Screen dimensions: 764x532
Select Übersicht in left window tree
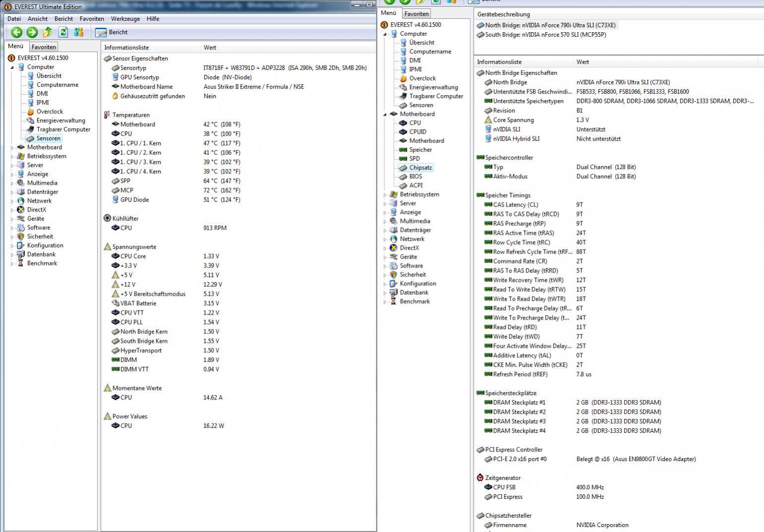(x=49, y=76)
